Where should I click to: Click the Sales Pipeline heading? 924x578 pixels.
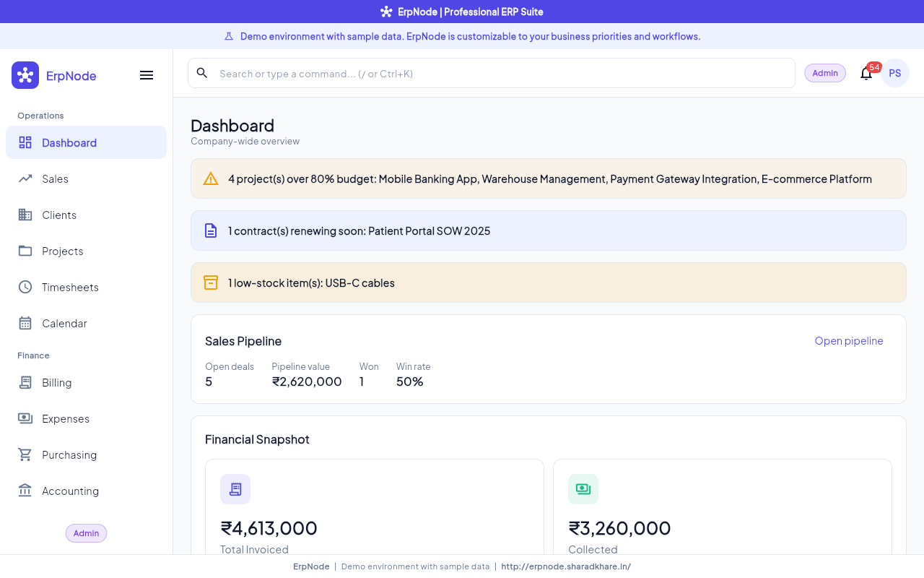coord(243,341)
